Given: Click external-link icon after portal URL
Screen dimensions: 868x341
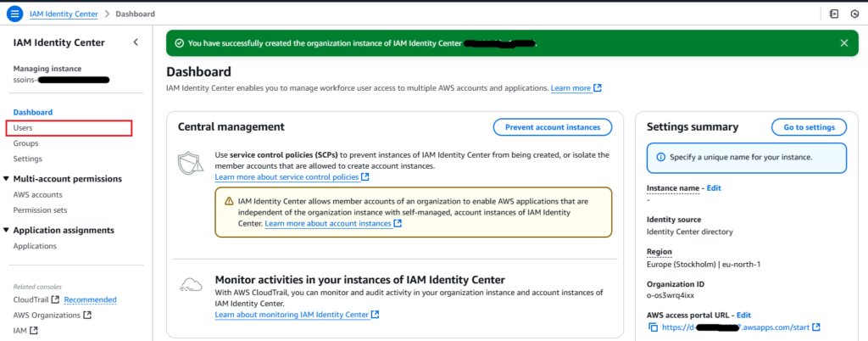Looking at the screenshot, I should (x=816, y=327).
